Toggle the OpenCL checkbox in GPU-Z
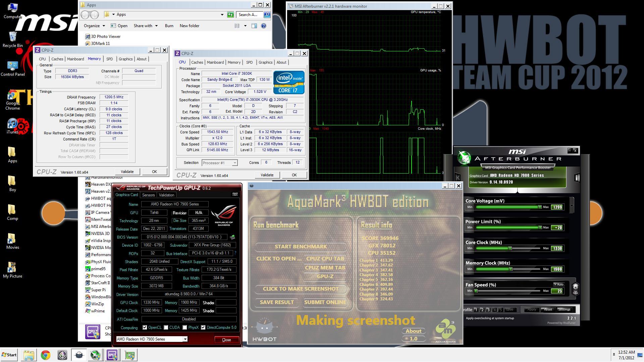644x362 pixels. coord(145,327)
